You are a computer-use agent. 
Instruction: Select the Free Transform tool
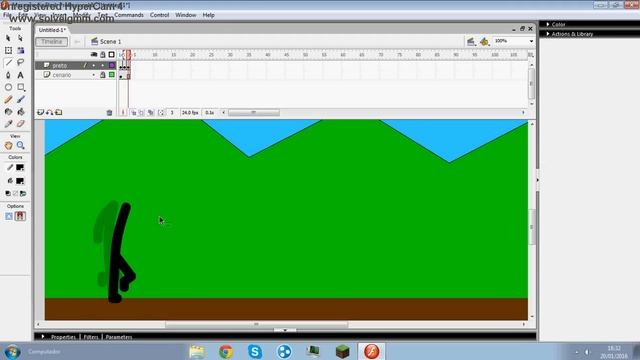(x=8, y=50)
